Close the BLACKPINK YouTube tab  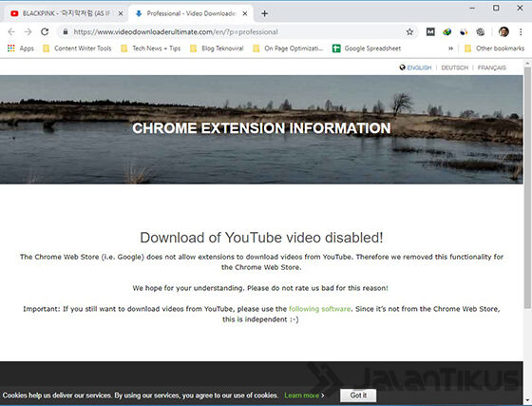point(120,13)
